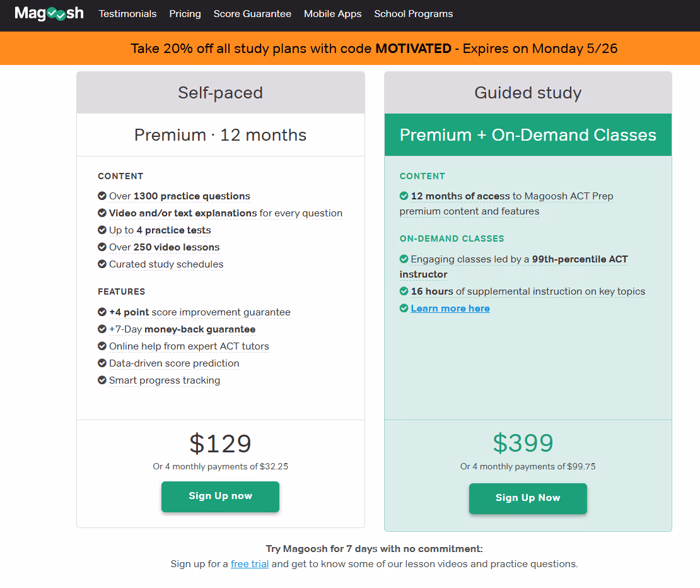Click checkmark icon next to 4 practice tests
Viewport: 700px width, 588px height.
(102, 230)
